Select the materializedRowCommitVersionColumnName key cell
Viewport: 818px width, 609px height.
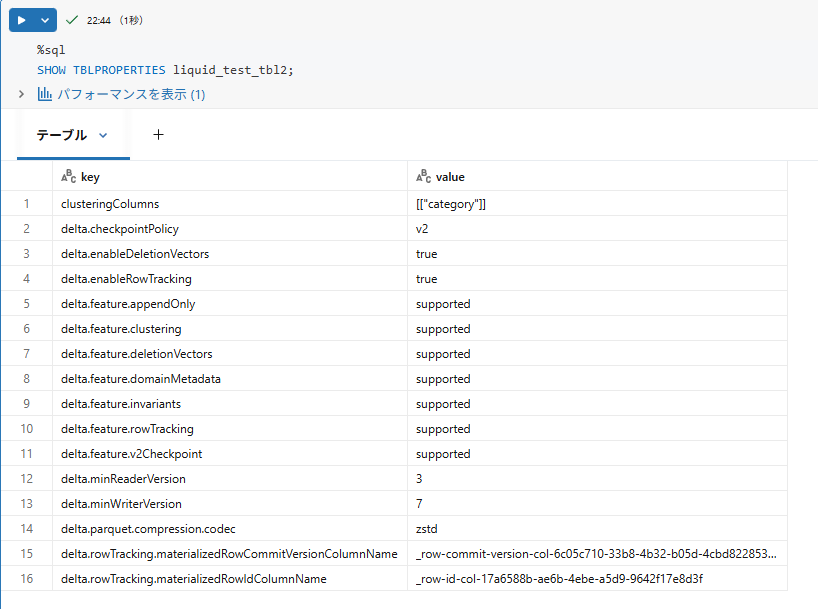point(230,554)
